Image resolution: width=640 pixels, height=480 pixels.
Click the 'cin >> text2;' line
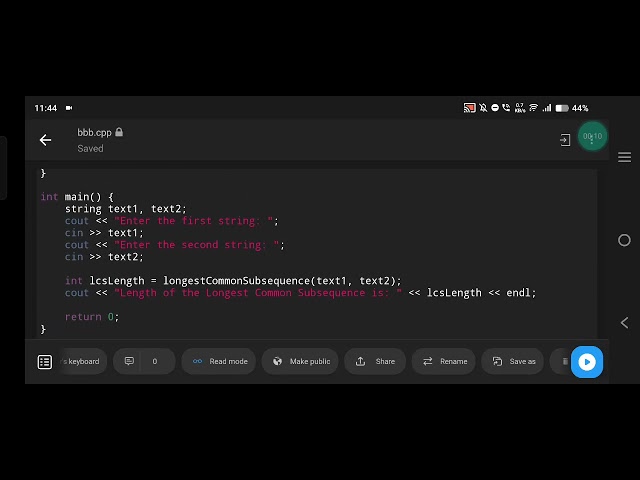(x=104, y=257)
